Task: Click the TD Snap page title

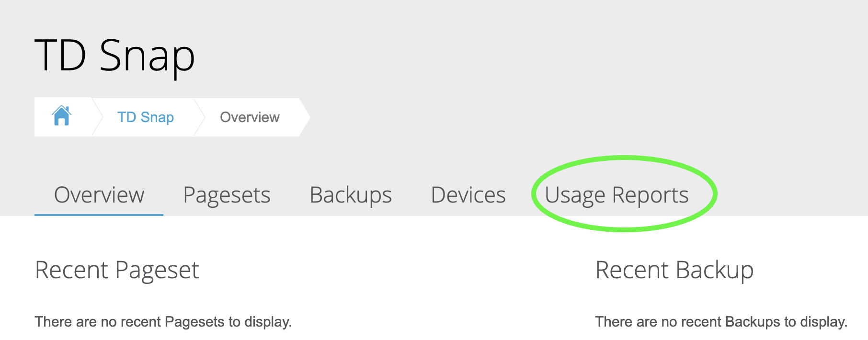Action: pos(116,55)
